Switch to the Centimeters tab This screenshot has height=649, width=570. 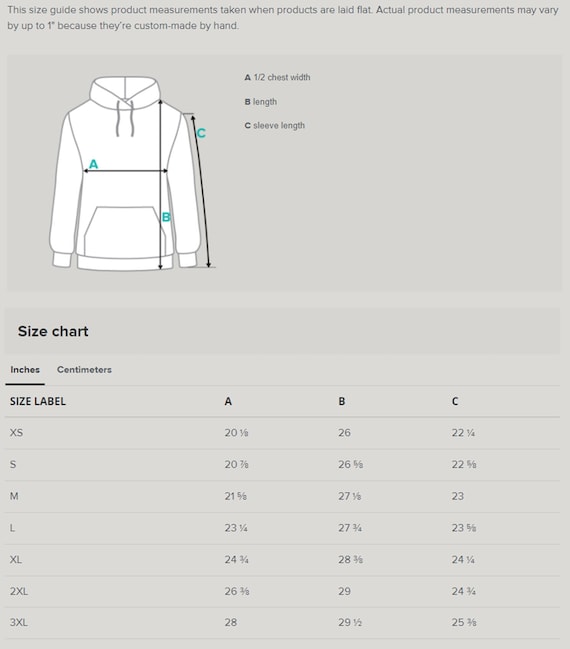pyautogui.click(x=84, y=370)
